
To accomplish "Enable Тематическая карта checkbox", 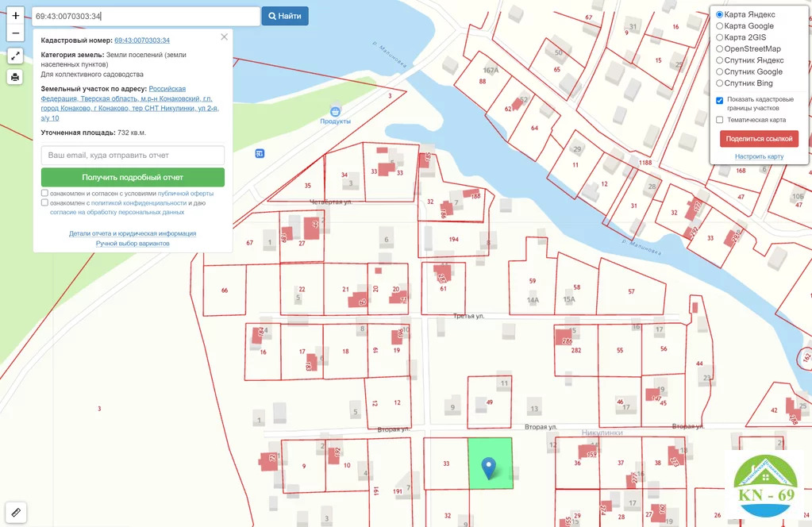I will coord(719,120).
